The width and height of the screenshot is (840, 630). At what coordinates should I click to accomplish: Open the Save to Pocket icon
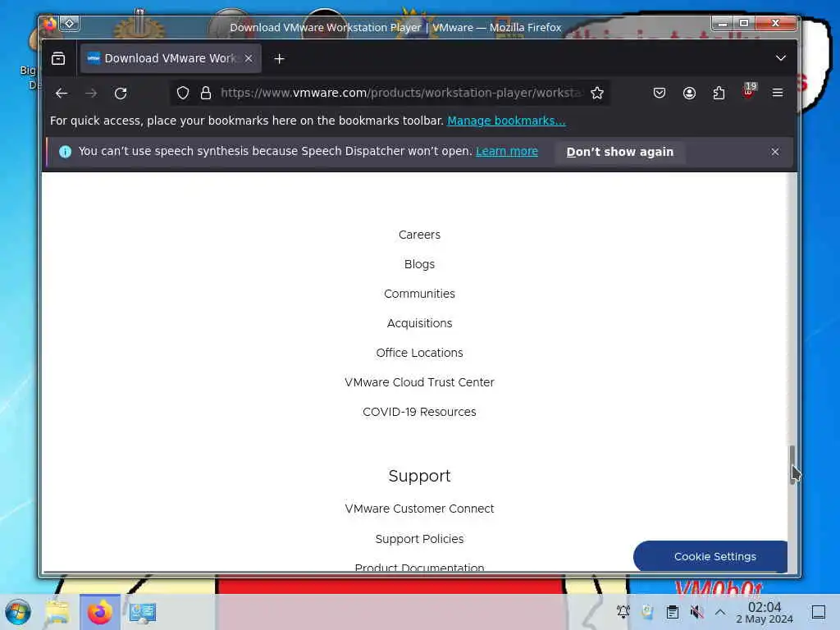tap(660, 94)
